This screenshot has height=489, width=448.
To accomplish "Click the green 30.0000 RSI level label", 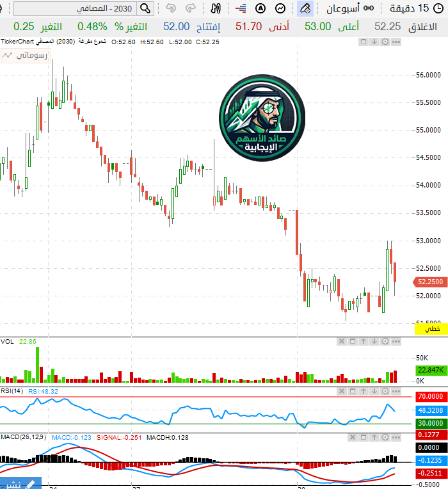I will click(x=431, y=423).
